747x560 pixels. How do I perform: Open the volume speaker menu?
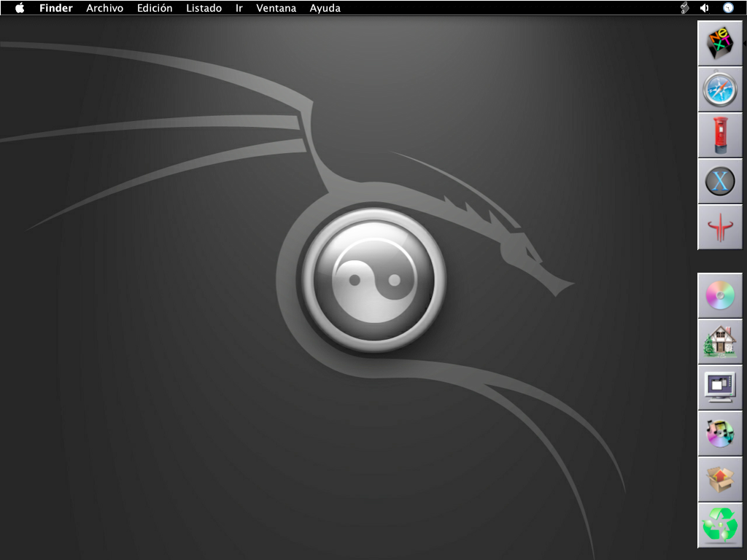(705, 7)
